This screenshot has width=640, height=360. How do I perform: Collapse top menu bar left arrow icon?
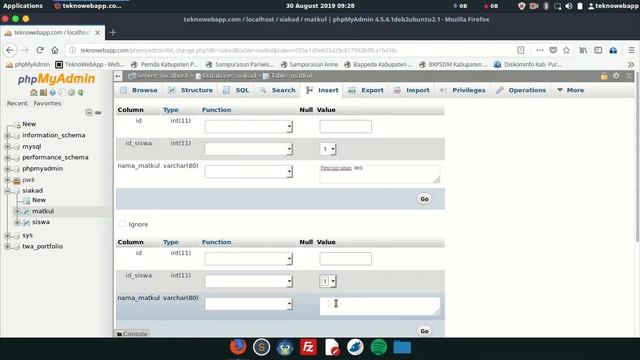[118, 76]
